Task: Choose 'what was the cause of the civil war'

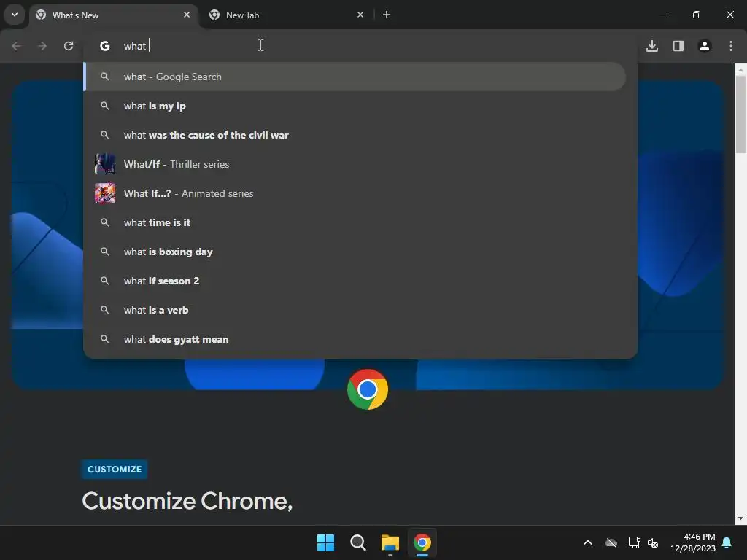Action: tap(355, 135)
